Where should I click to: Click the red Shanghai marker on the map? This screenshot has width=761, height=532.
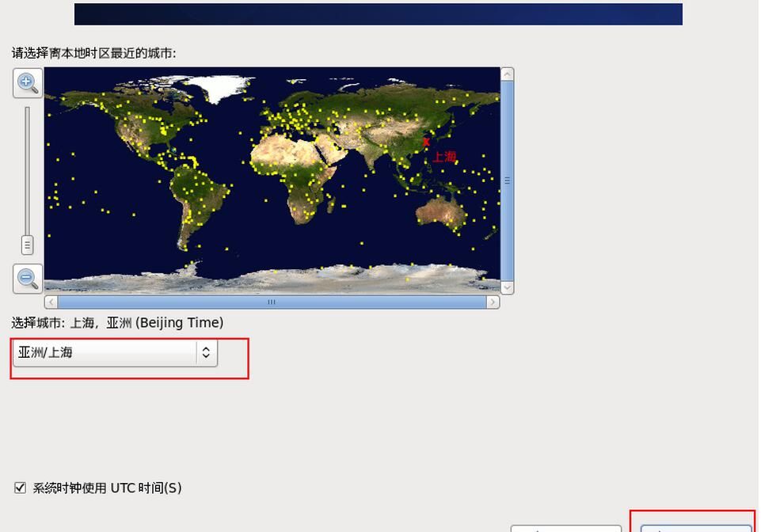(x=426, y=142)
